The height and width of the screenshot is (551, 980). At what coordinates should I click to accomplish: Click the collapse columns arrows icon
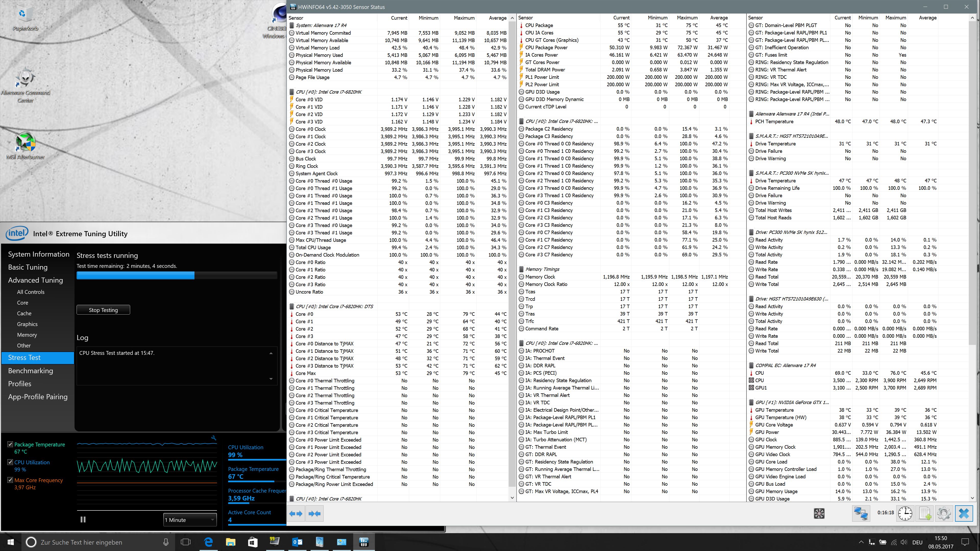[314, 514]
